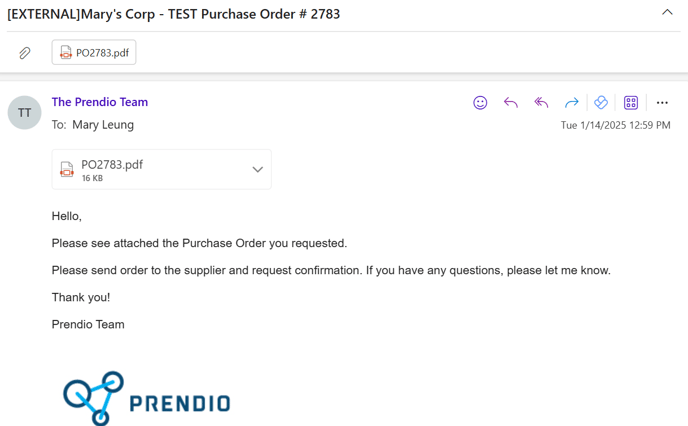This screenshot has height=426, width=688.
Task: Expand the PO2783.pdf attachment options arrow
Action: 258,169
